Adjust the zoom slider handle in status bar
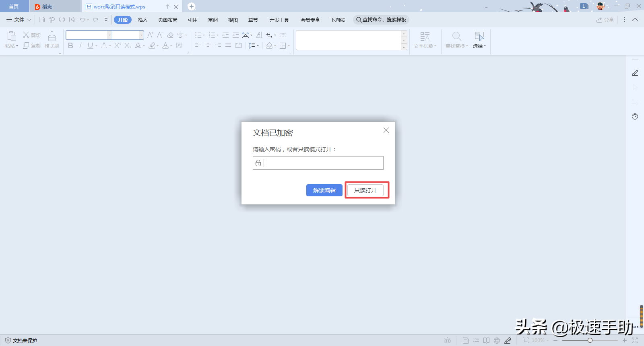 pyautogui.click(x=590, y=340)
